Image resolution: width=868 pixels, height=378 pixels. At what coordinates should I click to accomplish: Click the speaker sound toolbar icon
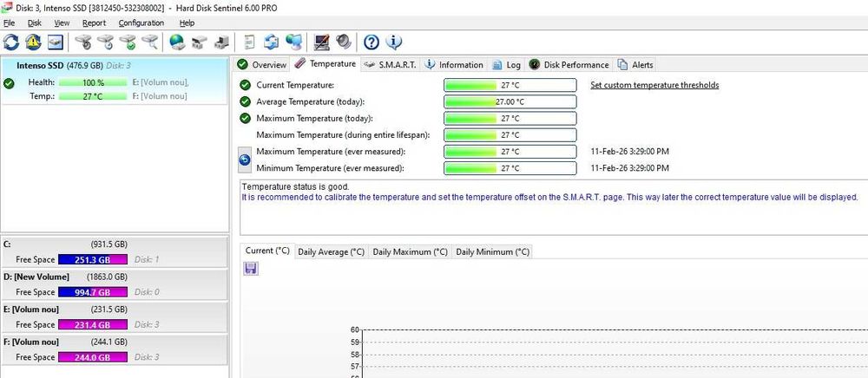coord(343,42)
